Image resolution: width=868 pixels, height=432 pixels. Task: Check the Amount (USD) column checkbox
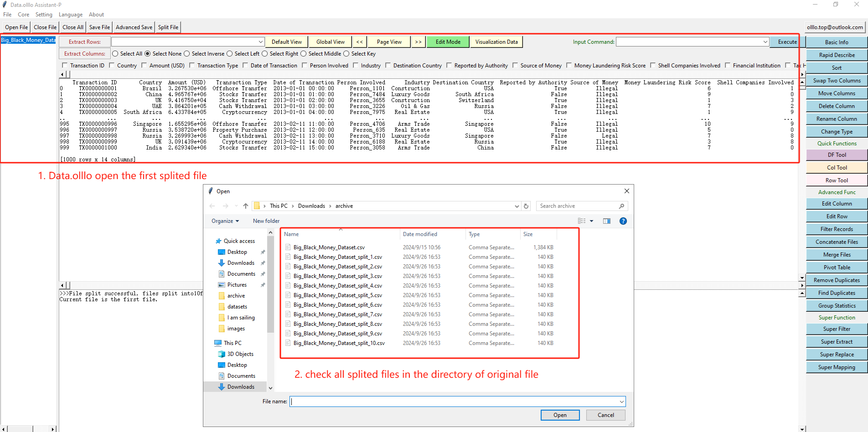coord(144,66)
